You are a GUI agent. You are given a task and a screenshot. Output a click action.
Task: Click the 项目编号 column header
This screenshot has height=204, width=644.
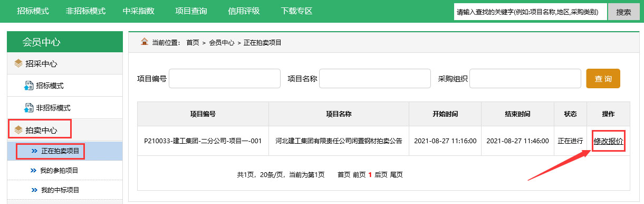(203, 114)
